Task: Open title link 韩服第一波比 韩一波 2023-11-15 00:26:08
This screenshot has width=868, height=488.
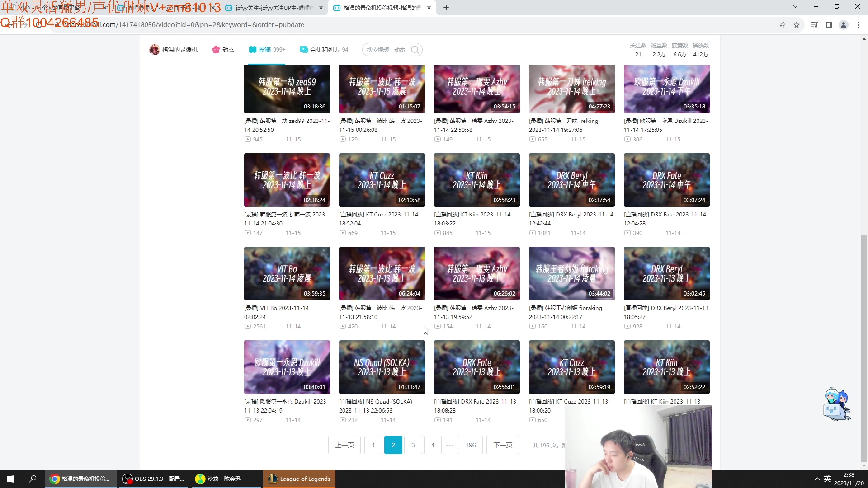Action: point(381,126)
